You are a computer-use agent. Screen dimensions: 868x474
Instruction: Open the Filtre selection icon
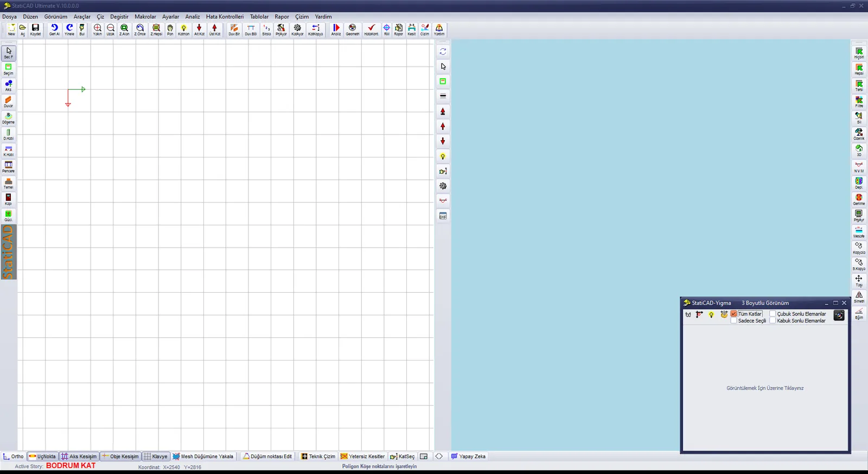[859, 102]
